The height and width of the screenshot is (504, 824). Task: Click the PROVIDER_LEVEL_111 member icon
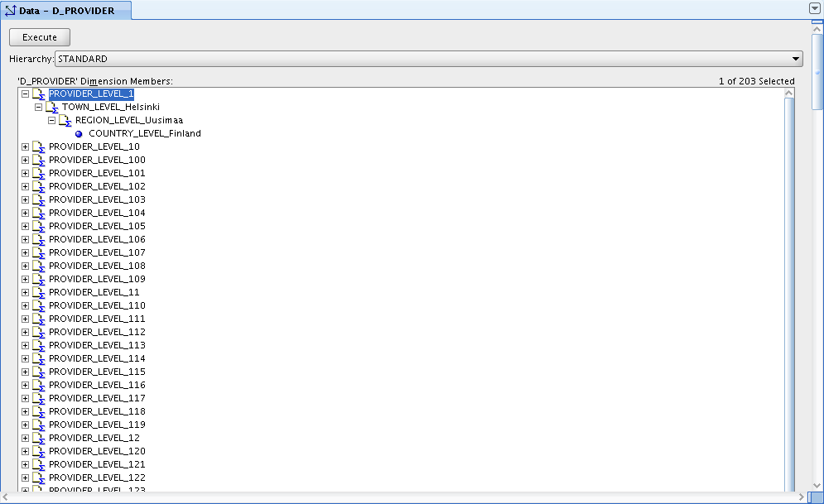(x=39, y=319)
